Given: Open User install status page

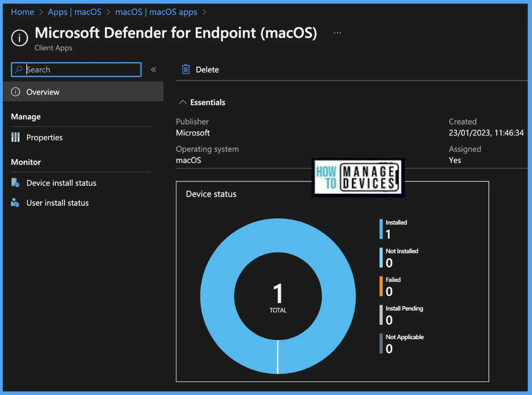Looking at the screenshot, I should [57, 203].
